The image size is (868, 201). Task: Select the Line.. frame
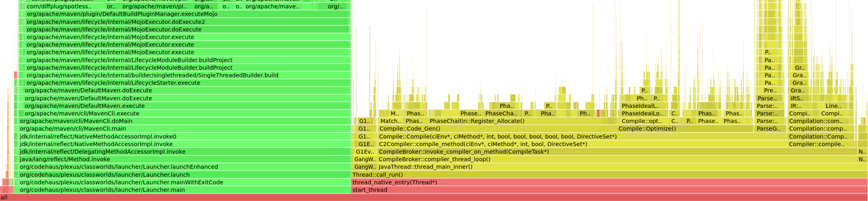(x=836, y=106)
